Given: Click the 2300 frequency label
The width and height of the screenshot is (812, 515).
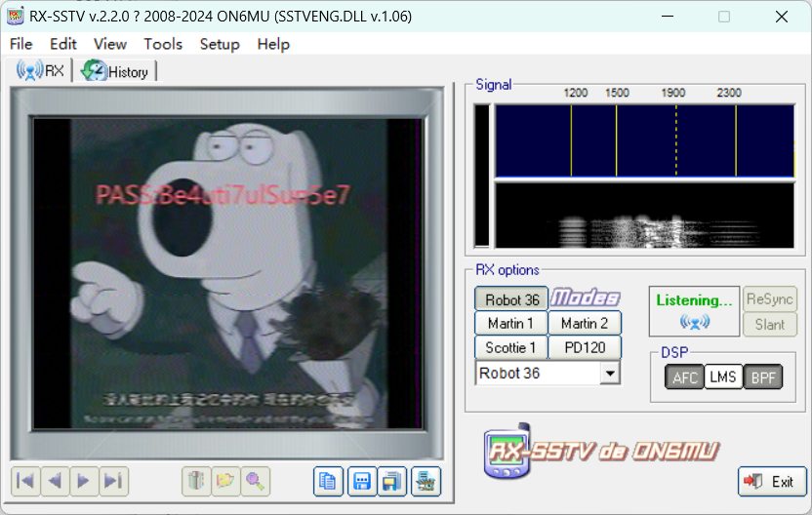Looking at the screenshot, I should pyautogui.click(x=729, y=94).
